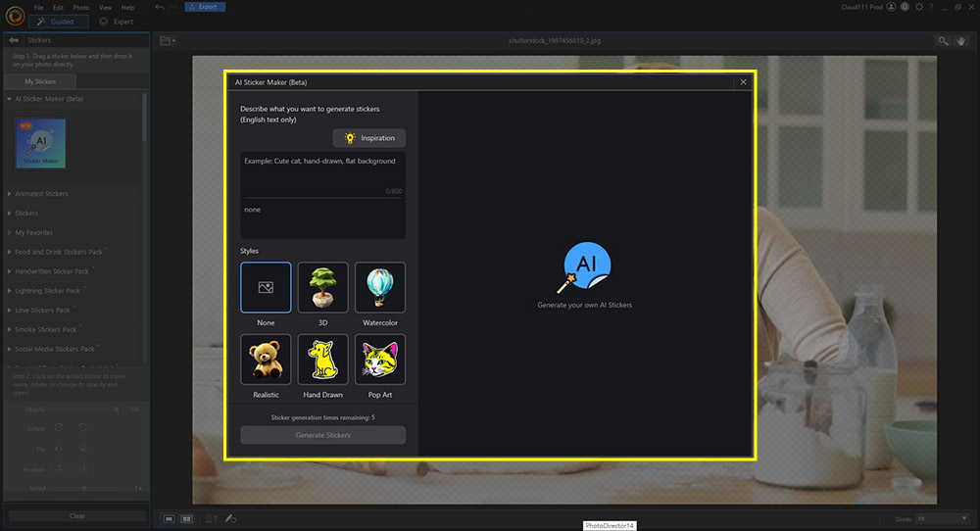Image resolution: width=980 pixels, height=531 pixels.
Task: Open the Help menu
Action: tap(127, 8)
